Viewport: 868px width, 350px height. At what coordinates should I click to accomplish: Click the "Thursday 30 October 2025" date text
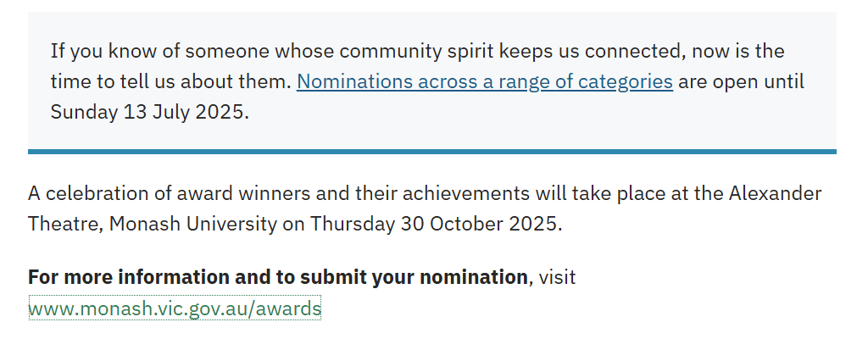pyautogui.click(x=435, y=225)
